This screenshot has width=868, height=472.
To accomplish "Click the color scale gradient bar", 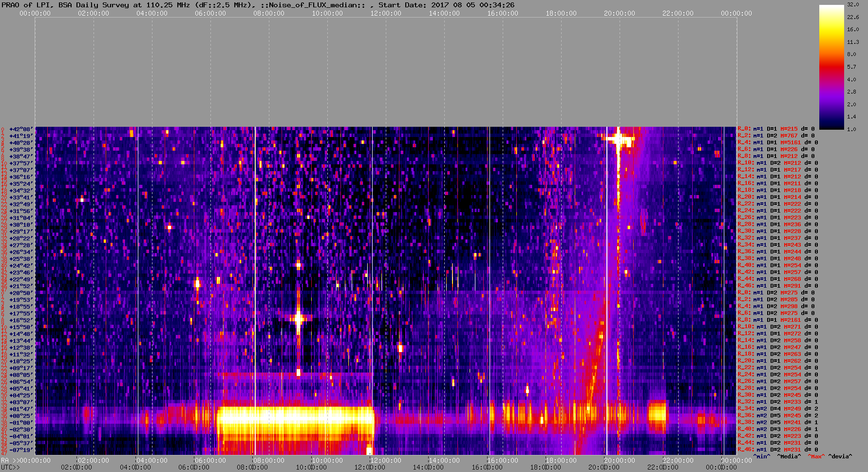I will click(x=831, y=67).
